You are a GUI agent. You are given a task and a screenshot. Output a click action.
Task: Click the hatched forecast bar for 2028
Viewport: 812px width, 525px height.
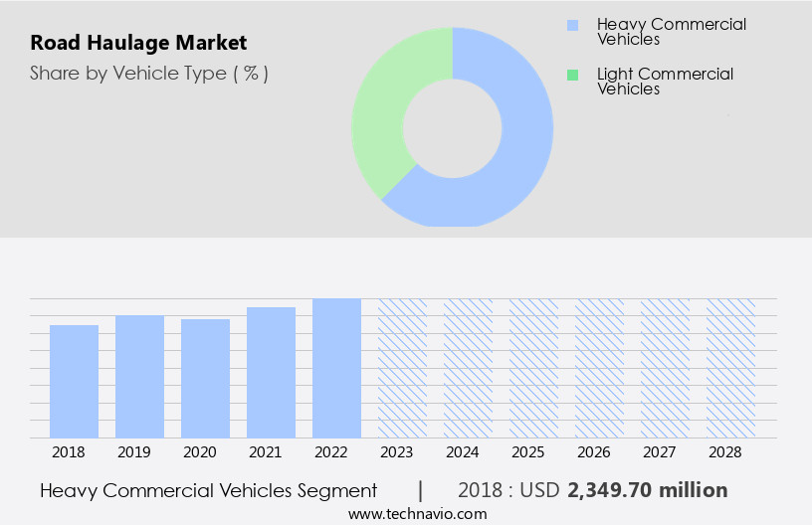731,368
